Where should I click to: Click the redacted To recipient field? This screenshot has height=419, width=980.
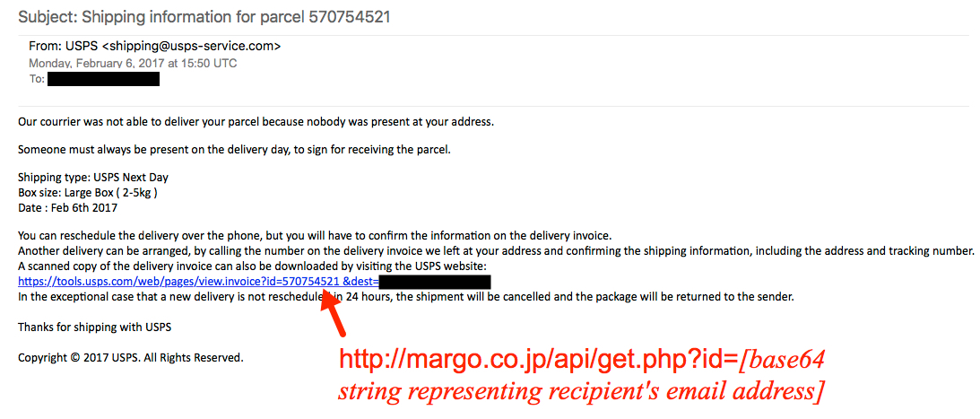click(103, 80)
